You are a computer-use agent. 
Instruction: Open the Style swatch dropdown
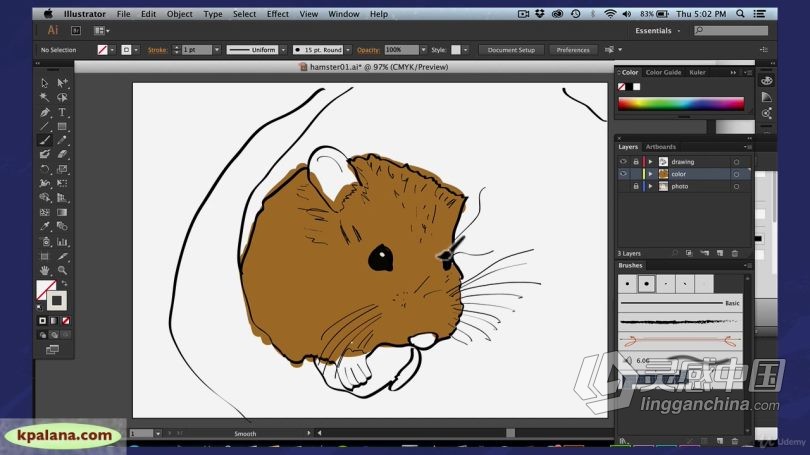[x=465, y=50]
